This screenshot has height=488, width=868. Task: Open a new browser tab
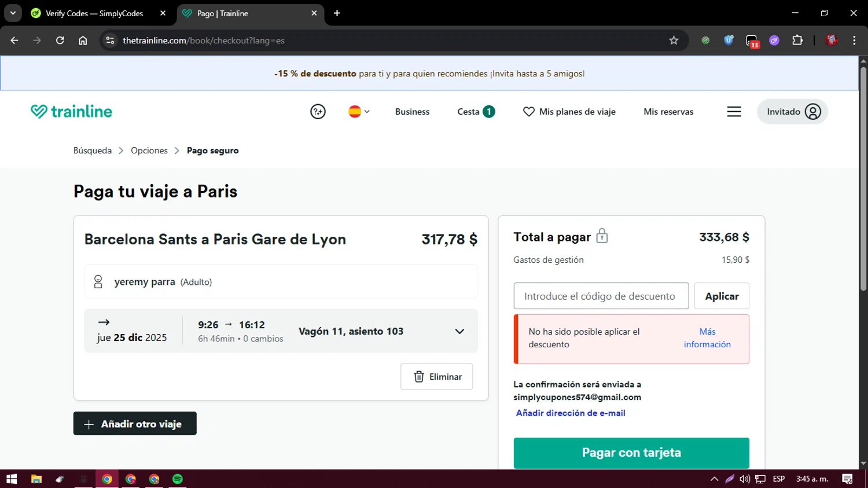(x=337, y=13)
